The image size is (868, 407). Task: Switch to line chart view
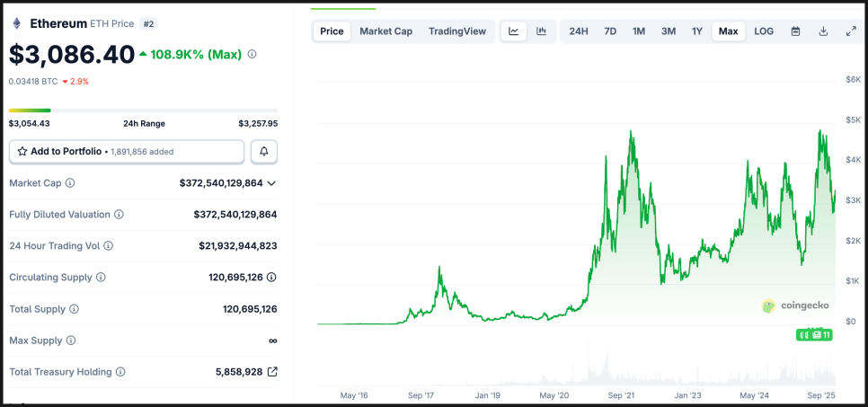click(513, 31)
